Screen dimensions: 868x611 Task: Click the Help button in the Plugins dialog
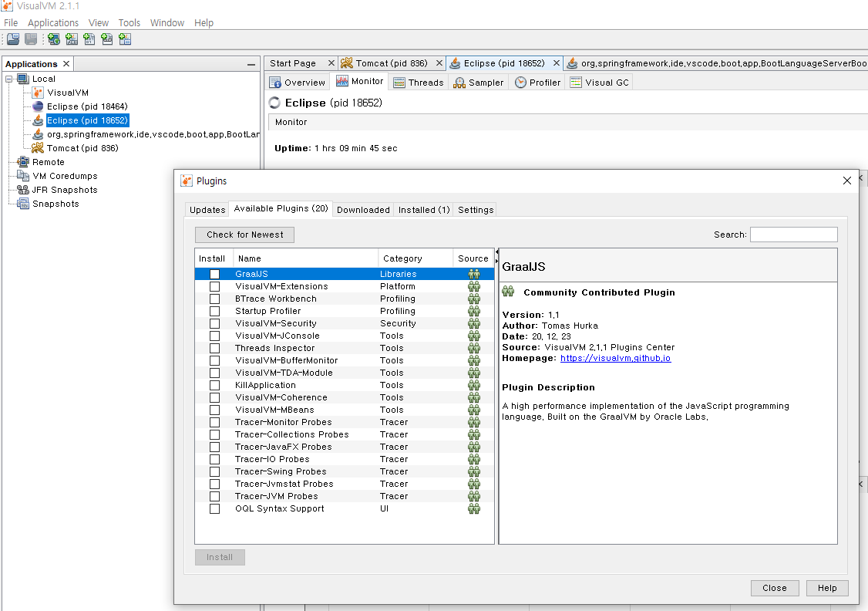click(x=827, y=588)
